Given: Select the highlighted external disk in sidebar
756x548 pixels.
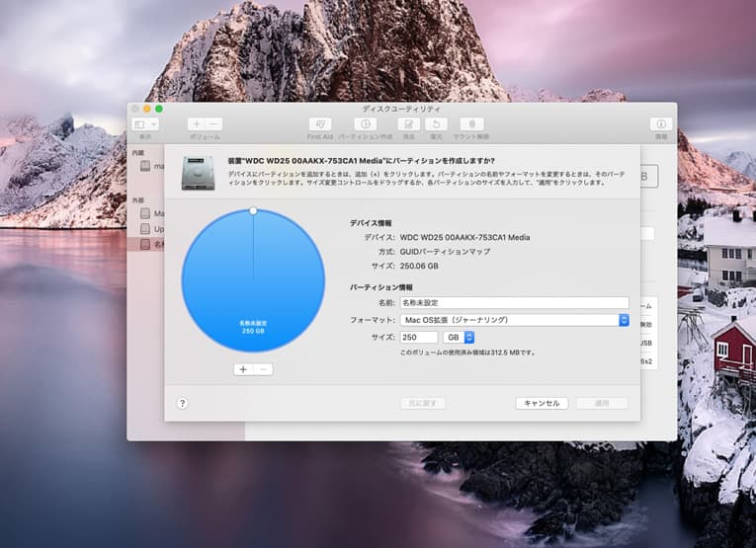Looking at the screenshot, I should point(149,243).
